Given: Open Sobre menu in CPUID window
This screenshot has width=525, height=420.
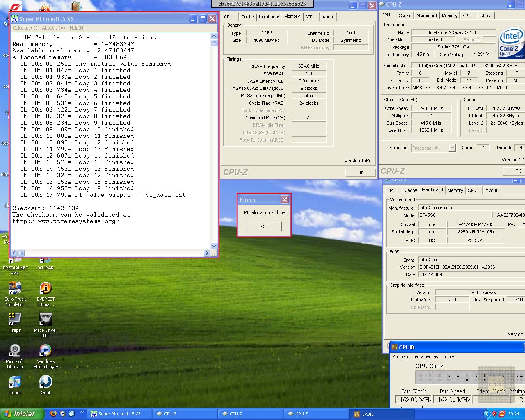Looking at the screenshot, I should coord(448,356).
